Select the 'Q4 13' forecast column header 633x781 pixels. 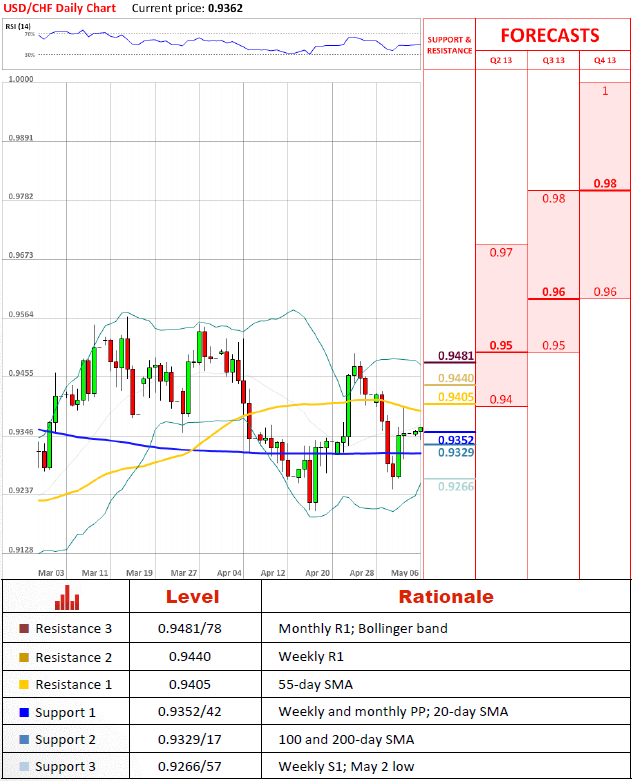coord(605,60)
